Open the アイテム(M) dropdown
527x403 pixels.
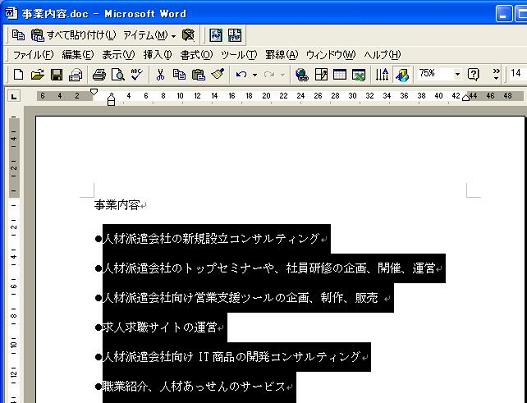[x=150, y=35]
